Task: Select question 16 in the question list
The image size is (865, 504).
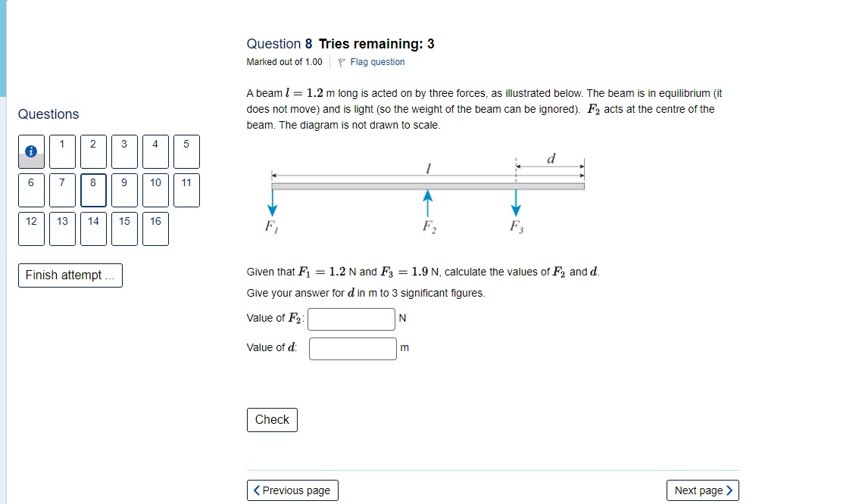Action: coord(155,229)
